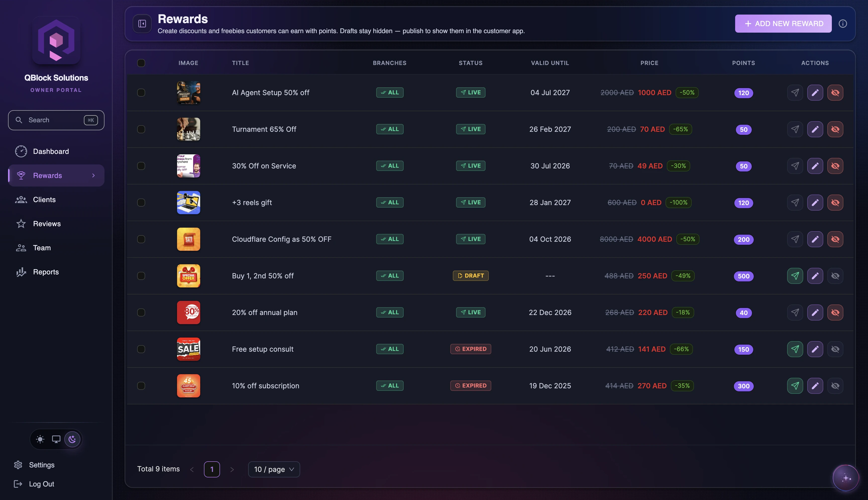This screenshot has height=500, width=868.
Task: Go to the previous page arrow
Action: 192,469
